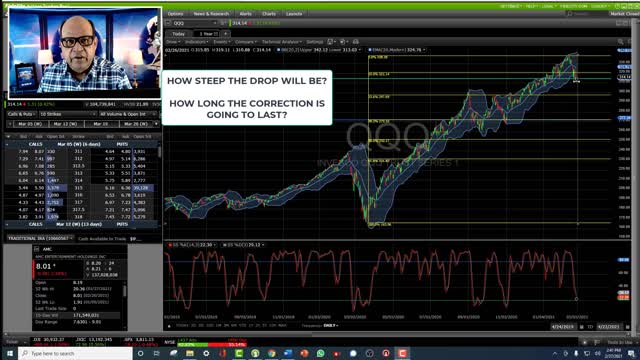The width and height of the screenshot is (640, 360).
Task: Open the Alerts menu
Action: pos(245,13)
